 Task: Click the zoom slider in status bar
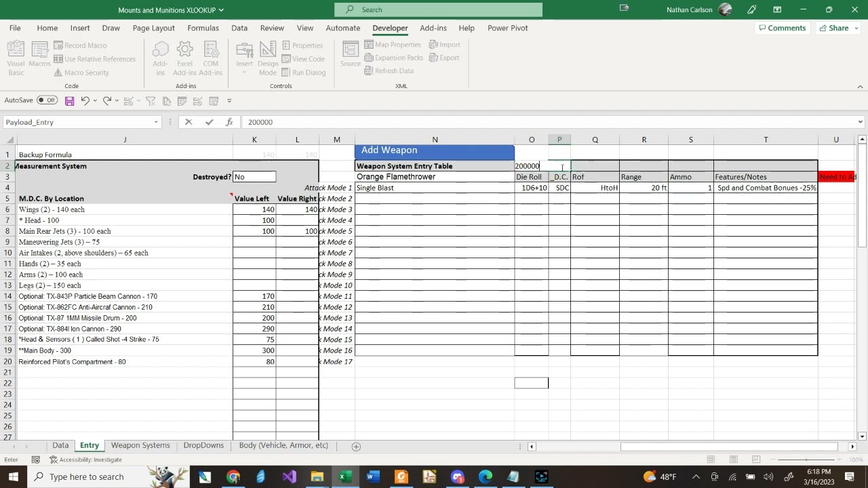806,460
